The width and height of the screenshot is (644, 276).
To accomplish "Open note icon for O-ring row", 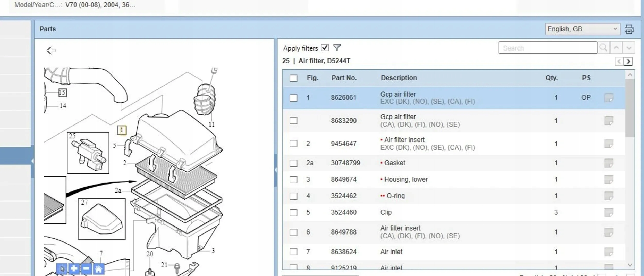I will 609,196.
